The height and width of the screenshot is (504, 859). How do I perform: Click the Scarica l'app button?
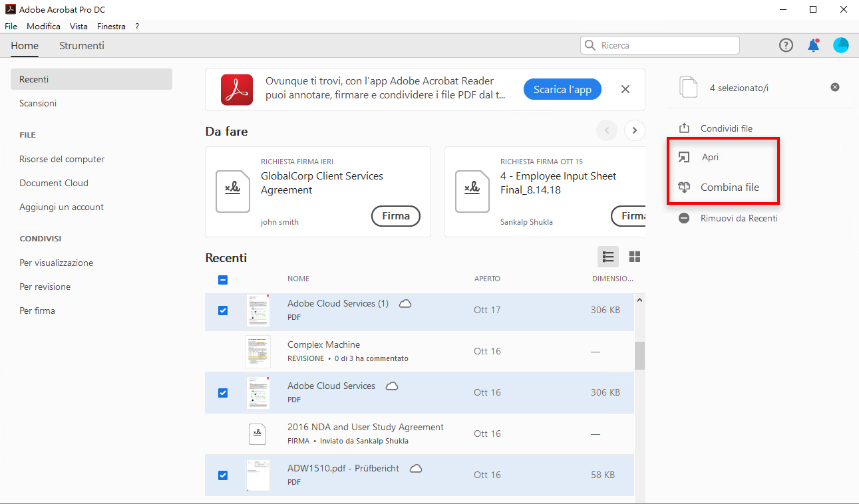click(x=562, y=89)
